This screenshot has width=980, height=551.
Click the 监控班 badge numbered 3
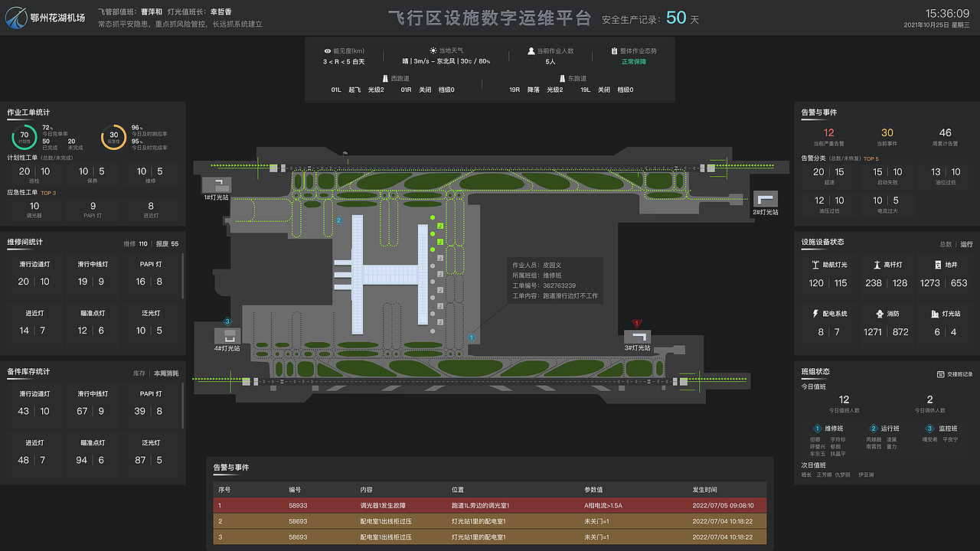coord(929,429)
